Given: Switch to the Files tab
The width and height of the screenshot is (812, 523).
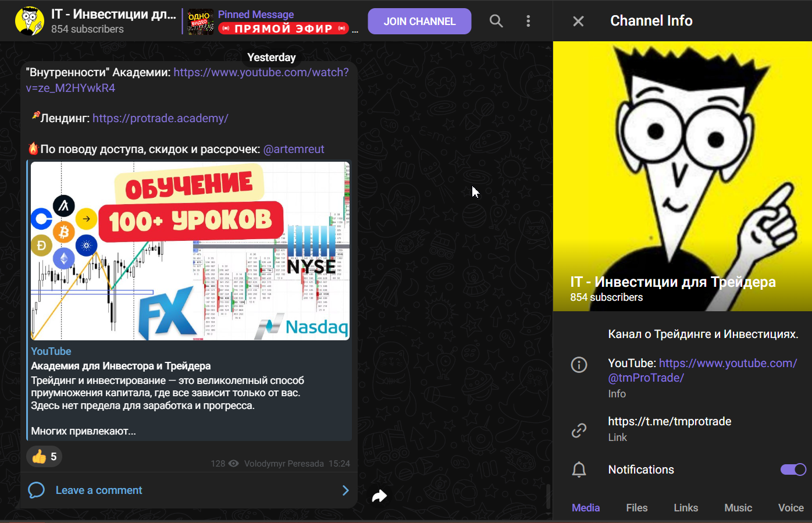Looking at the screenshot, I should [x=637, y=508].
